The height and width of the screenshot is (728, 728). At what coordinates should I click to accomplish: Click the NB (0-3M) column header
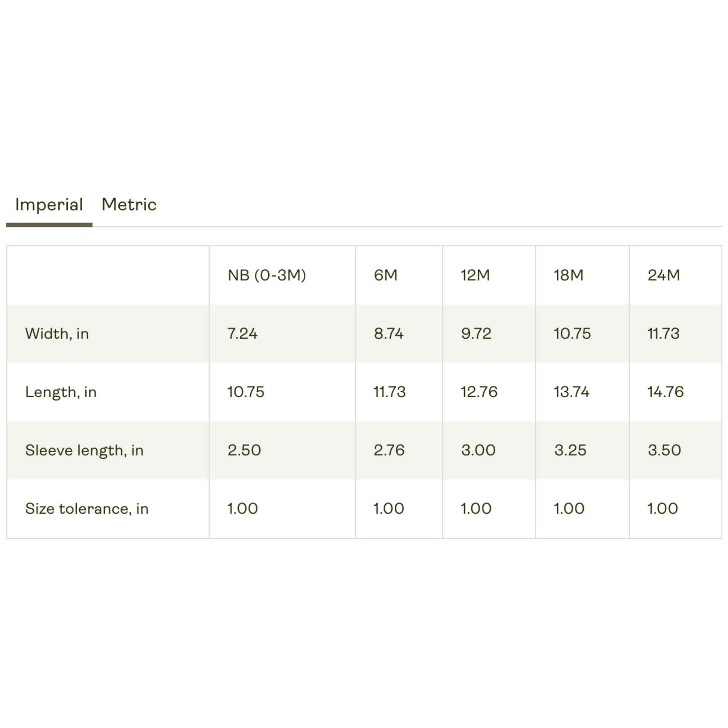click(267, 275)
